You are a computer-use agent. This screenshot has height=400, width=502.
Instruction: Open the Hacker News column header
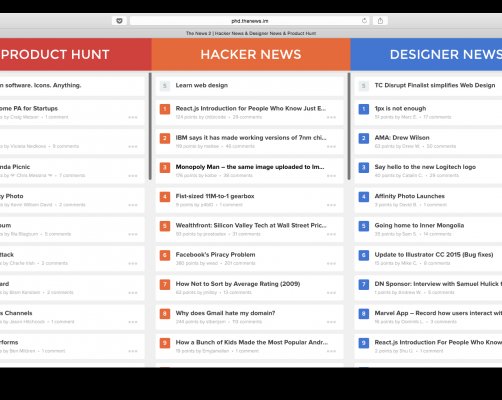coord(251,54)
